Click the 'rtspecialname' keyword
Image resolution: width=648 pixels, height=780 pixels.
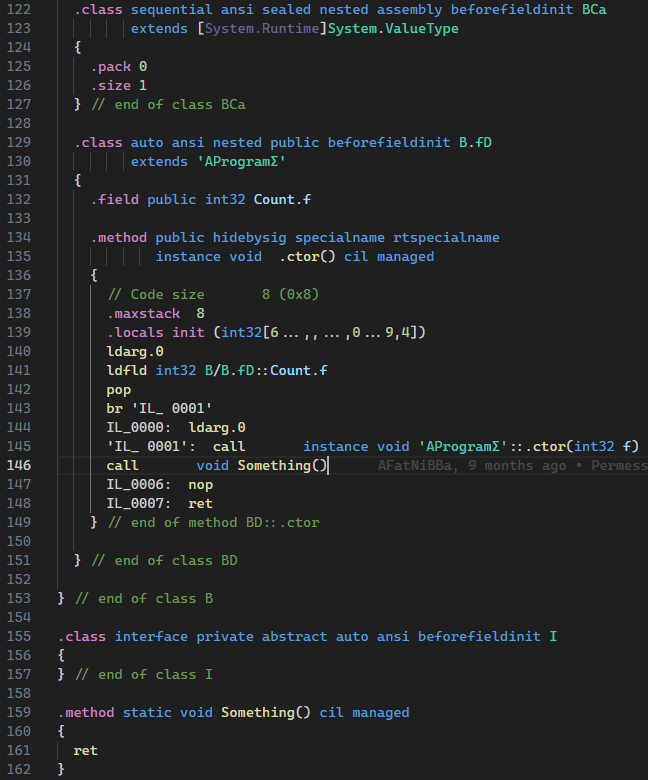pyautogui.click(x=446, y=238)
